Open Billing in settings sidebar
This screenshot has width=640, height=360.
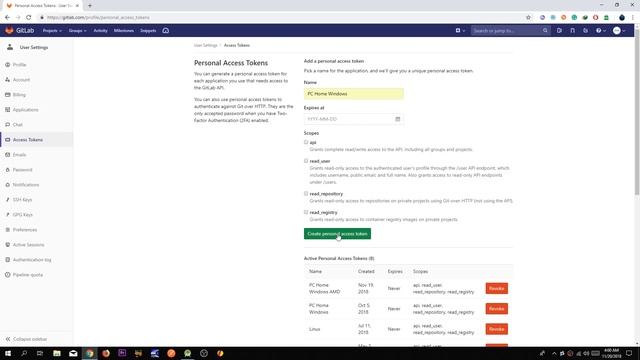(19, 95)
